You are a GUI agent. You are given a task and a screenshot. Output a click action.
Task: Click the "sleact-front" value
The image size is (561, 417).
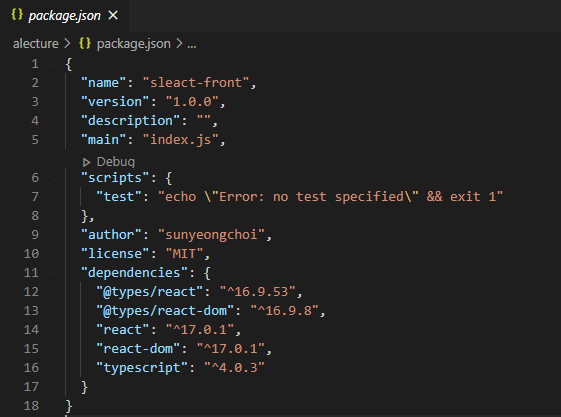pyautogui.click(x=196, y=83)
